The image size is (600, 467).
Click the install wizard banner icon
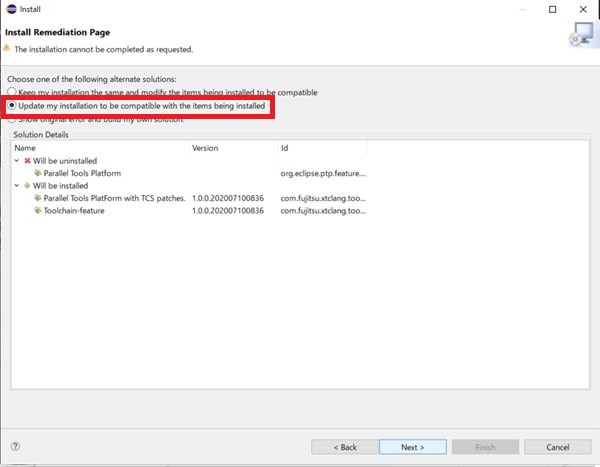pyautogui.click(x=578, y=36)
